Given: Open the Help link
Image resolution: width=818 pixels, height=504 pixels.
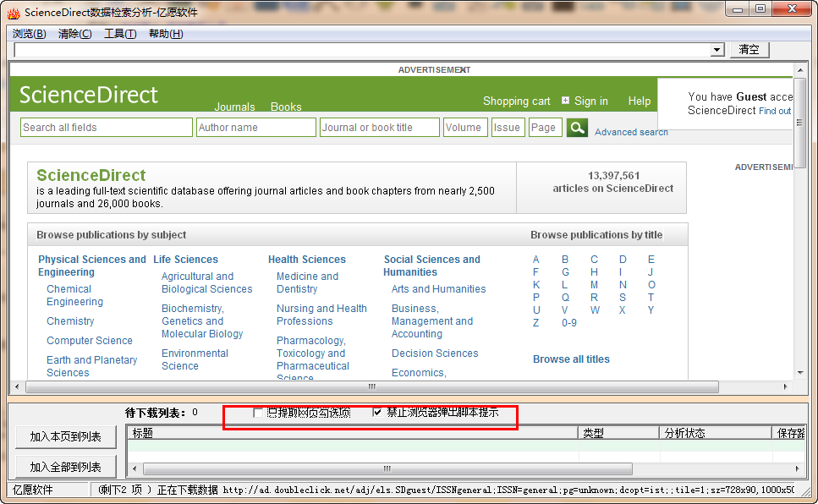Looking at the screenshot, I should tap(639, 101).
